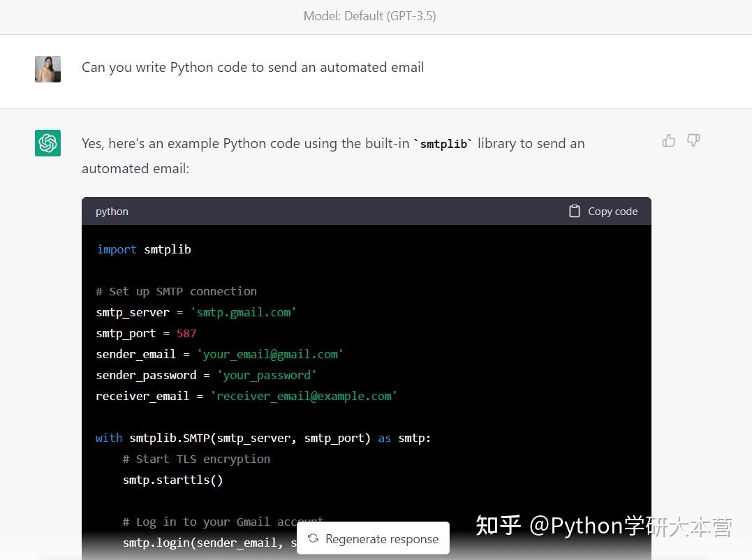Open the user's profile photo avatar
The width and height of the screenshot is (752, 560).
click(47, 69)
